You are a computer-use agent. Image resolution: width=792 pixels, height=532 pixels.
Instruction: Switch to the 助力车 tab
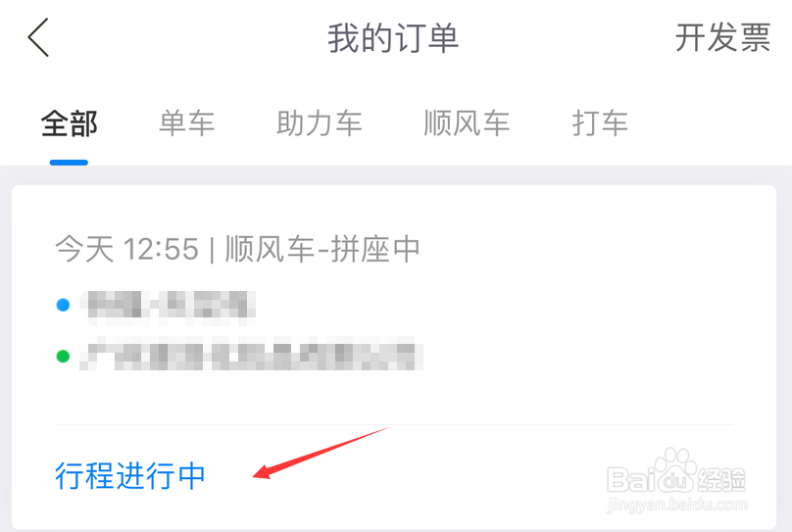coord(320,123)
